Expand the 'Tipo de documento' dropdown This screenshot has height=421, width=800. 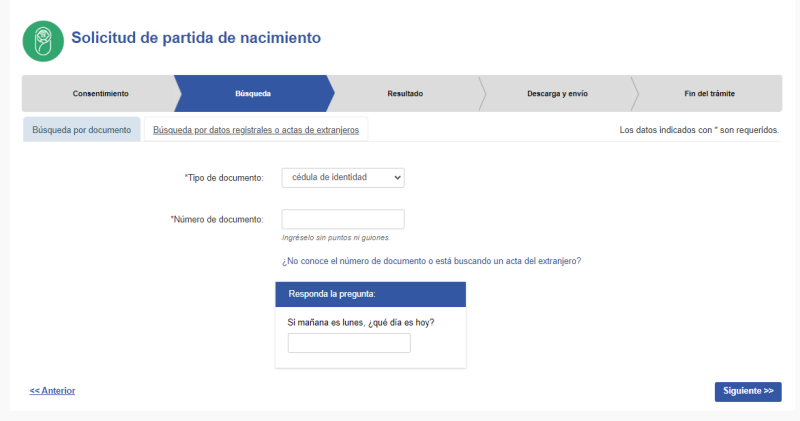coord(343,177)
